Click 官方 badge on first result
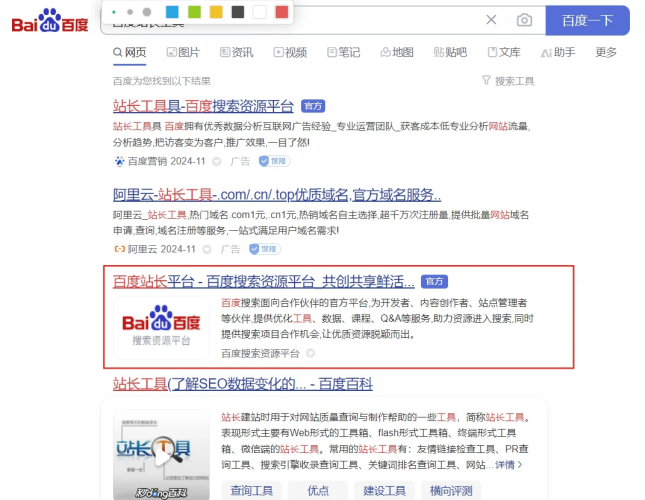 pos(313,106)
